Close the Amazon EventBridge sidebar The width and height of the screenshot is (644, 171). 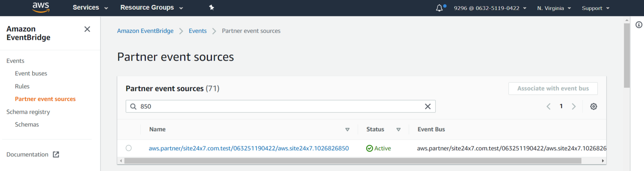point(87,29)
